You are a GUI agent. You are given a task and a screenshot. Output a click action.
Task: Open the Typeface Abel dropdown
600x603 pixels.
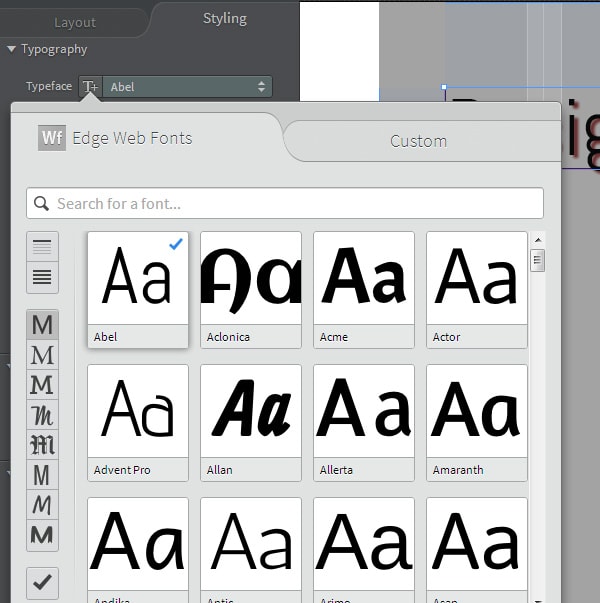187,87
